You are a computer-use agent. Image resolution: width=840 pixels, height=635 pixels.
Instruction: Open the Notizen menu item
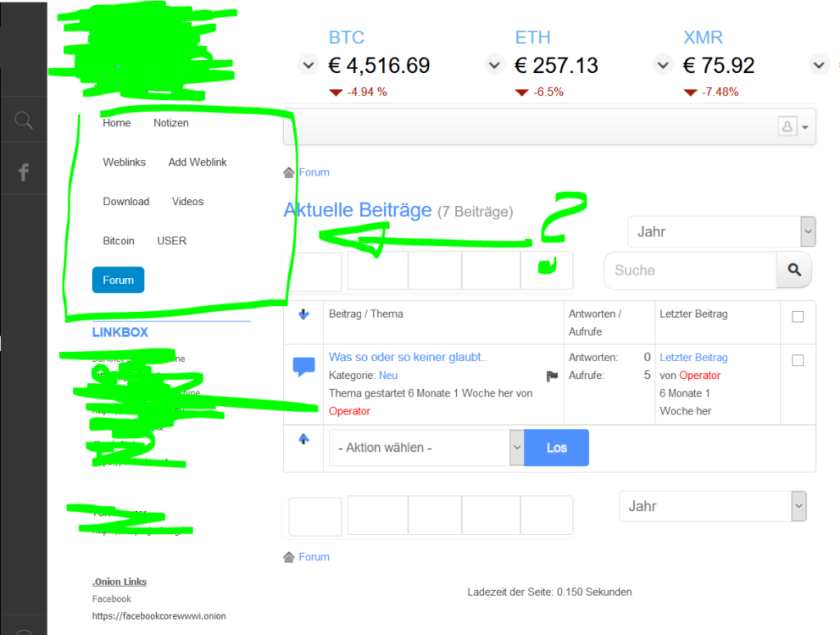pos(171,123)
